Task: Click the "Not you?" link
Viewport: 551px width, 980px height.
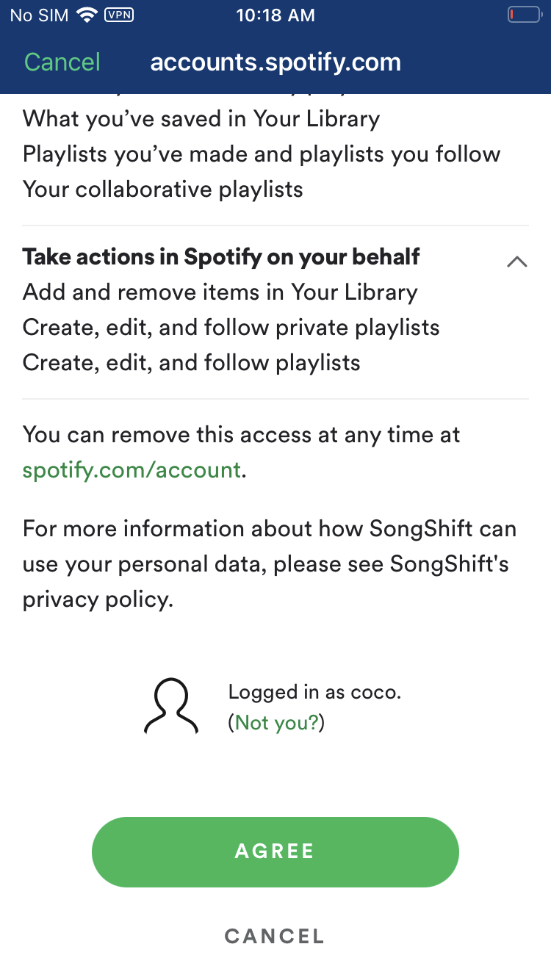Action: 276,723
